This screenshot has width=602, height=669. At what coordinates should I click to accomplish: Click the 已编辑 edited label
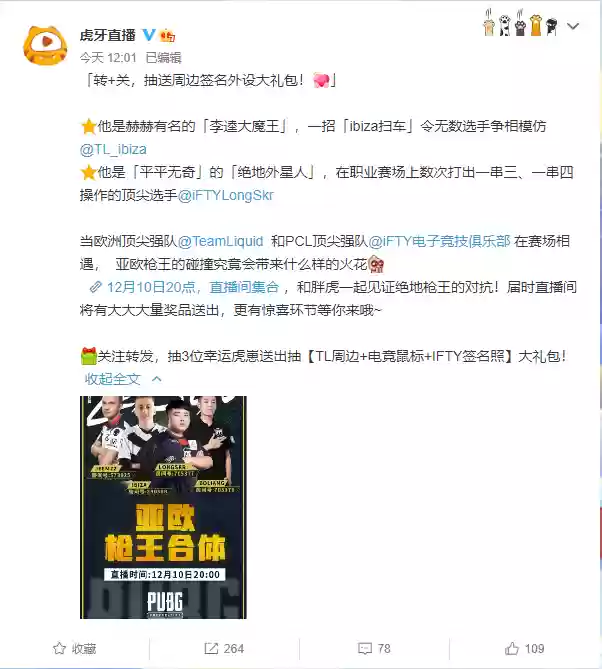coord(163,58)
